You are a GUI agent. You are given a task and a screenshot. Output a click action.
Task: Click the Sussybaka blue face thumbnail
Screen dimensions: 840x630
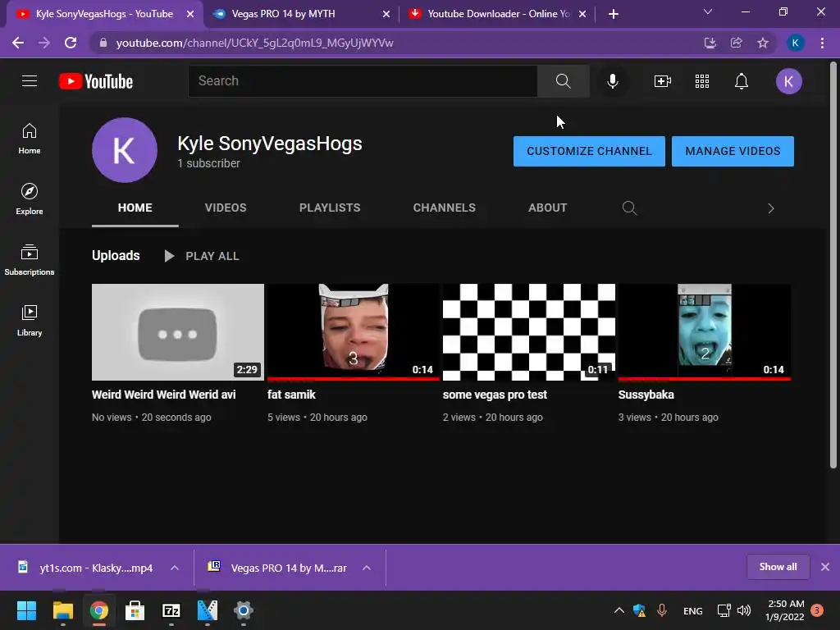click(x=704, y=332)
